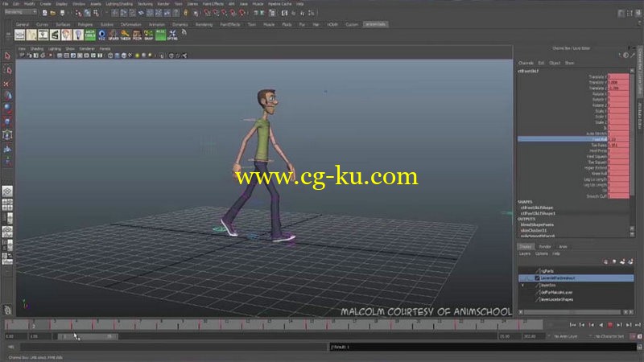Open the Rendering menu set dropdown

[x=21, y=12]
